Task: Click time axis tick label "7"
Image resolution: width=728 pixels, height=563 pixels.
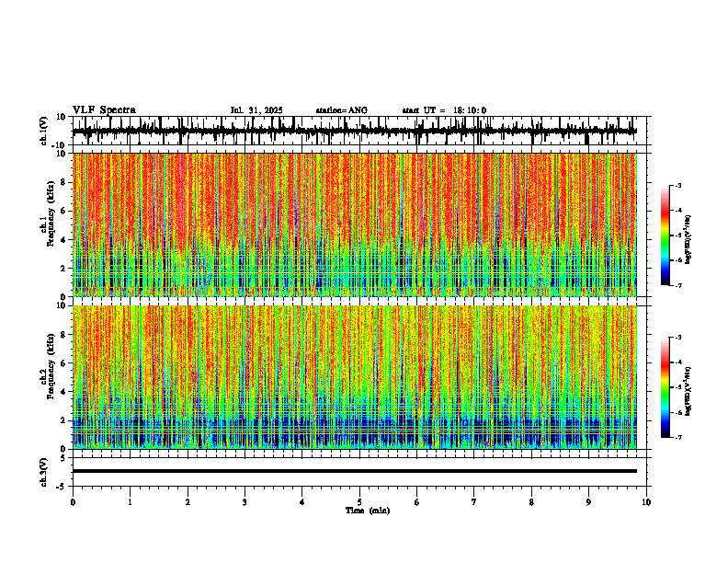Action: click(474, 502)
